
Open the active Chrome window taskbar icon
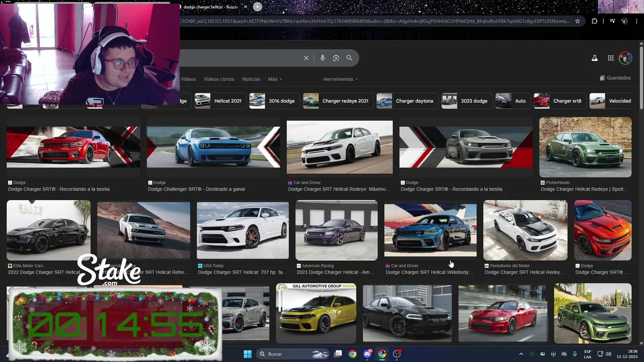(382, 354)
